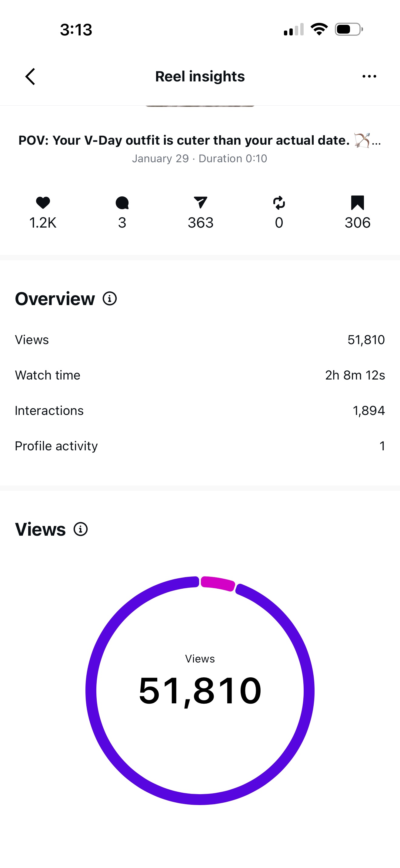Open the Overview info icon
400x868 pixels.
(x=110, y=298)
